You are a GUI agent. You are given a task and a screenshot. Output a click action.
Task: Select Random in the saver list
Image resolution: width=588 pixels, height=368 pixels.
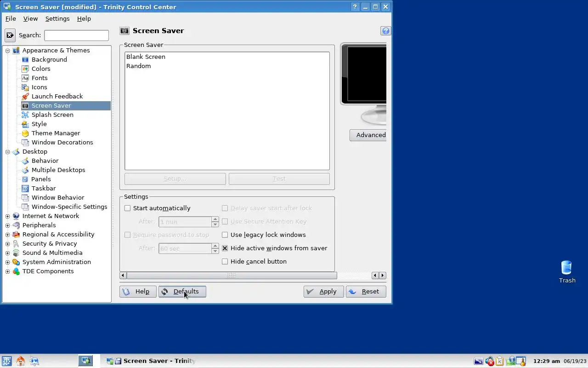coord(138,66)
